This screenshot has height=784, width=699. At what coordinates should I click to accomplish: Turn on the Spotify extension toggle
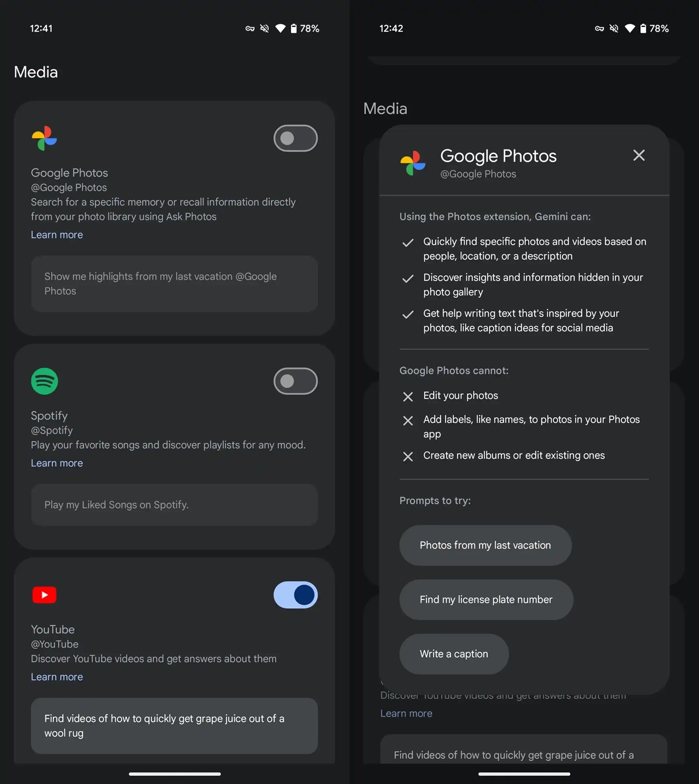click(x=295, y=381)
